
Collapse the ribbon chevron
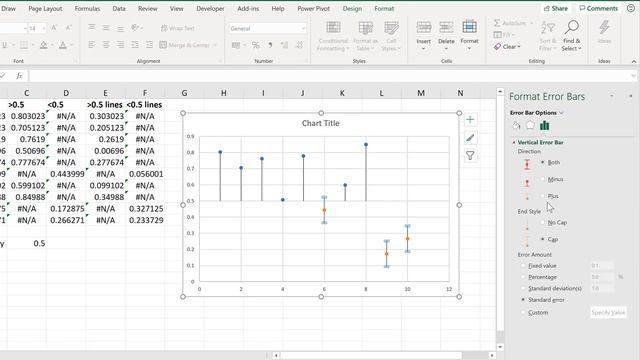click(x=633, y=61)
